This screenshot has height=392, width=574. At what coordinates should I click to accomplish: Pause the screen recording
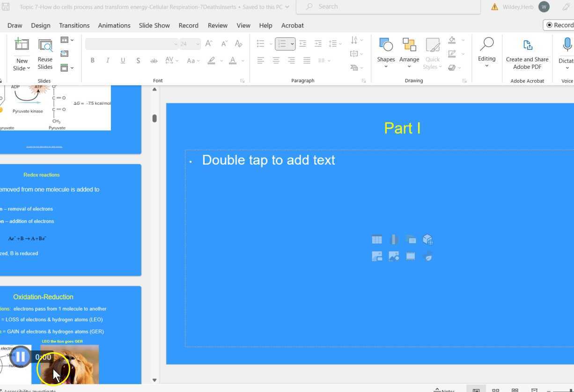21,357
